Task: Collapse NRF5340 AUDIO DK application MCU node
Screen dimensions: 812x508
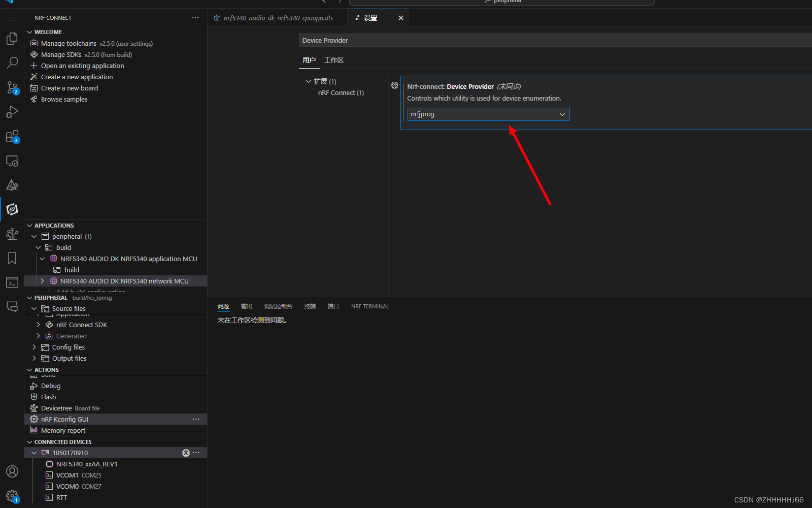Action: click(x=42, y=259)
